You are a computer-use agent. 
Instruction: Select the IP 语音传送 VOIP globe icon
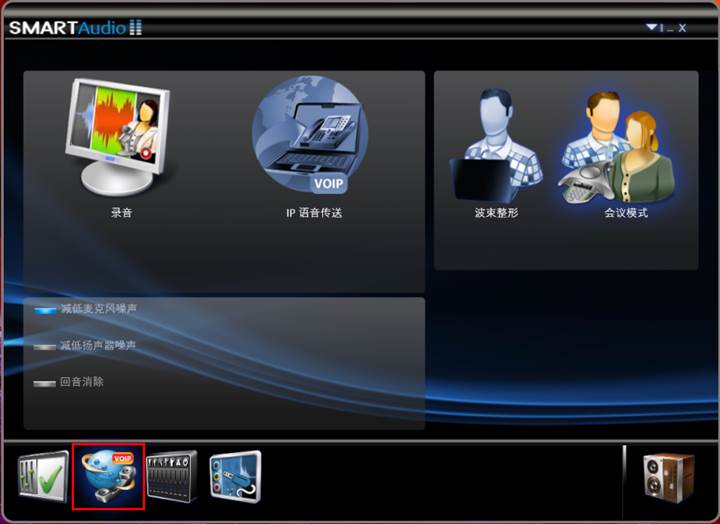[311, 135]
